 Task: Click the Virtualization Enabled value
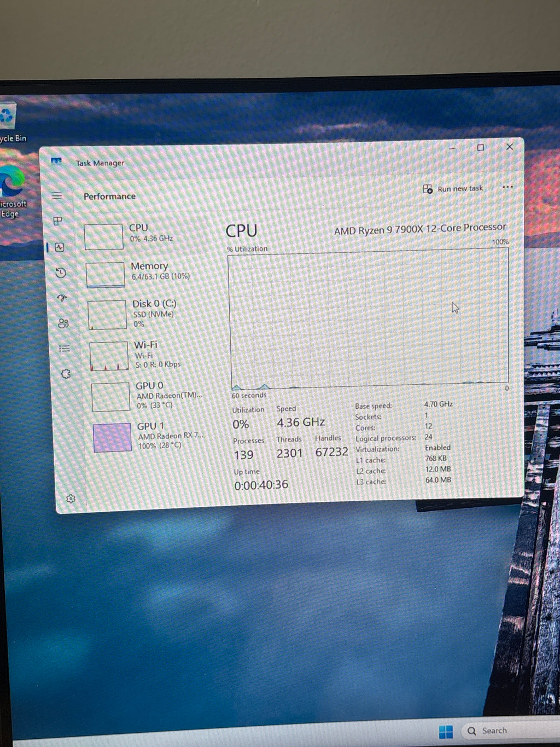pos(437,447)
